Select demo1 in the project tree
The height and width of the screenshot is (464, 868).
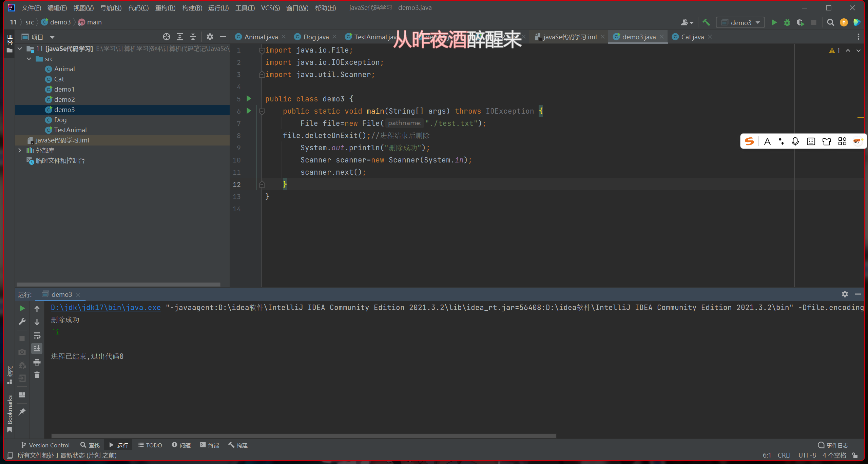pos(64,90)
